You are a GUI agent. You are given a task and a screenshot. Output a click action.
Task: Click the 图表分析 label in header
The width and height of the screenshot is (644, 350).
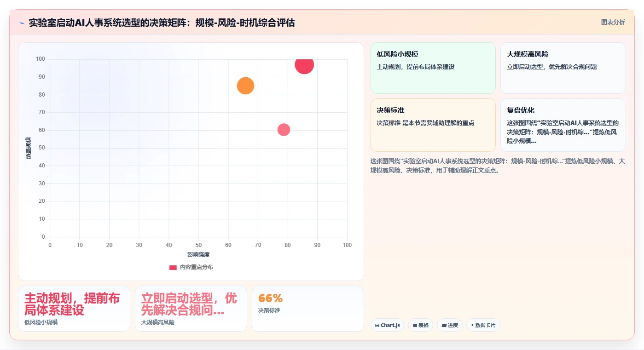[613, 22]
